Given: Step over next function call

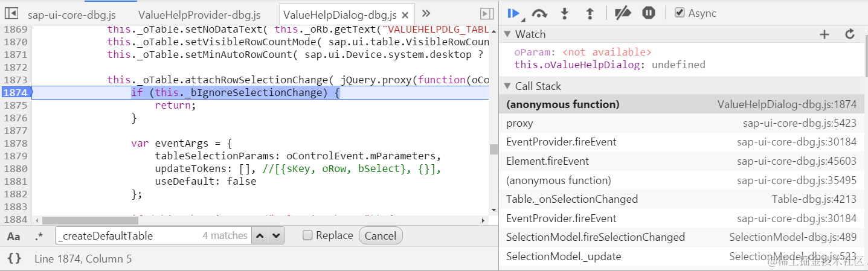Looking at the screenshot, I should 539,13.
